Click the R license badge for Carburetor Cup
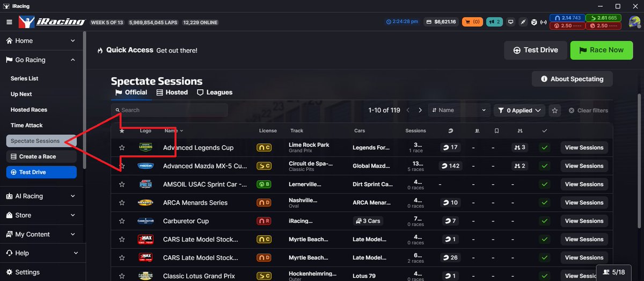 [x=264, y=221]
